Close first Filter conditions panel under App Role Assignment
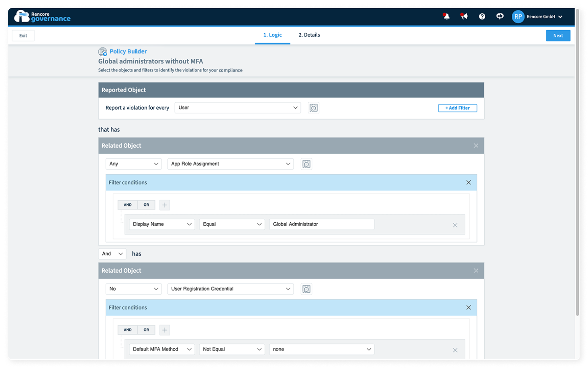588x368 pixels. pos(469,182)
